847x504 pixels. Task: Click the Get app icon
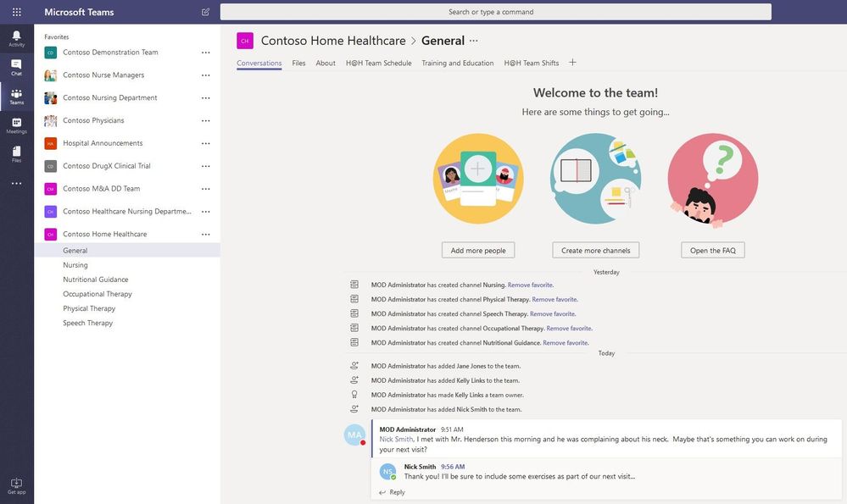pyautogui.click(x=17, y=485)
